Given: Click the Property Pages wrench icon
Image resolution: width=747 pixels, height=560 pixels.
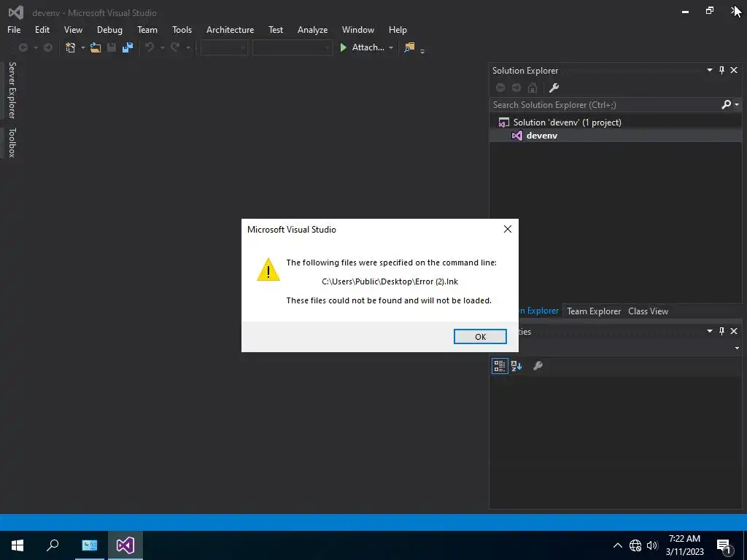Looking at the screenshot, I should (538, 366).
